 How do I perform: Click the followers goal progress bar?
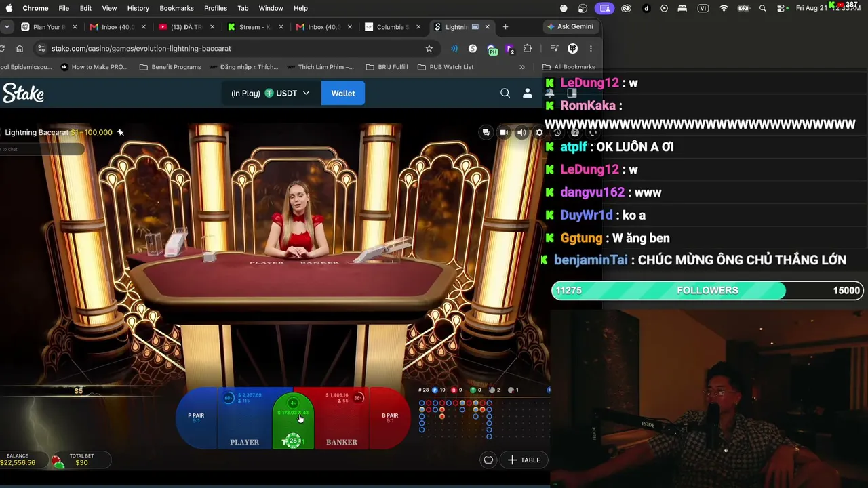707,290
